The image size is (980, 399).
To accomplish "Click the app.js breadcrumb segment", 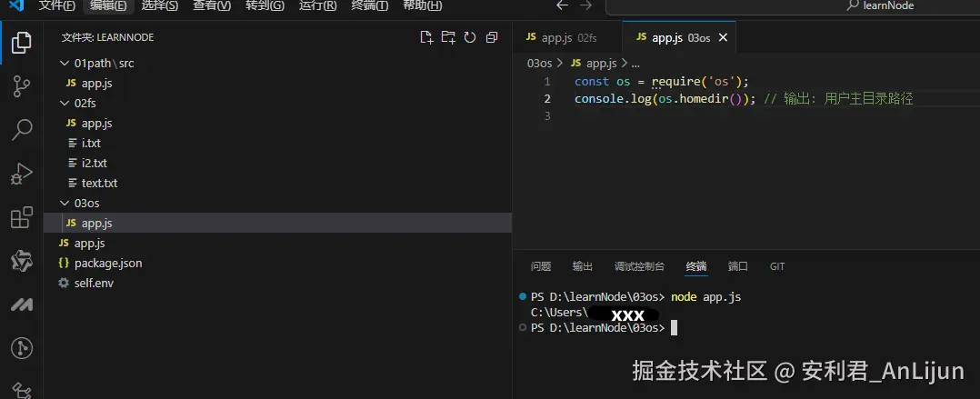I will click(x=594, y=63).
